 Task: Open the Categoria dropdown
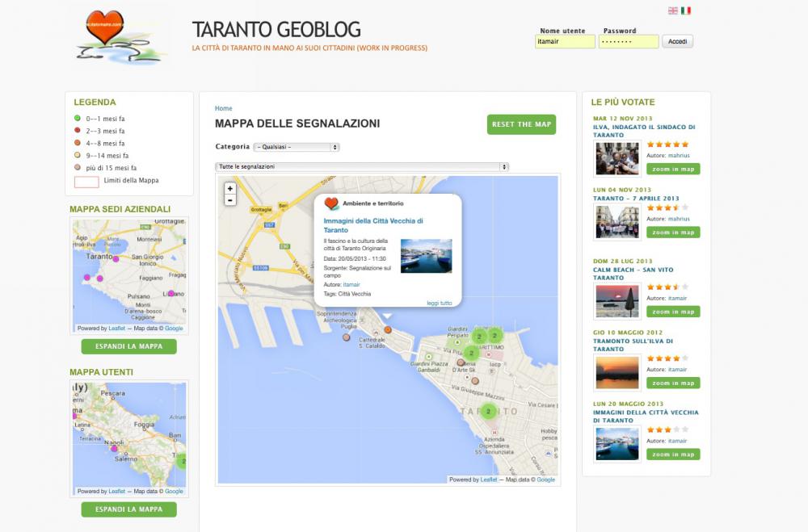coord(297,147)
